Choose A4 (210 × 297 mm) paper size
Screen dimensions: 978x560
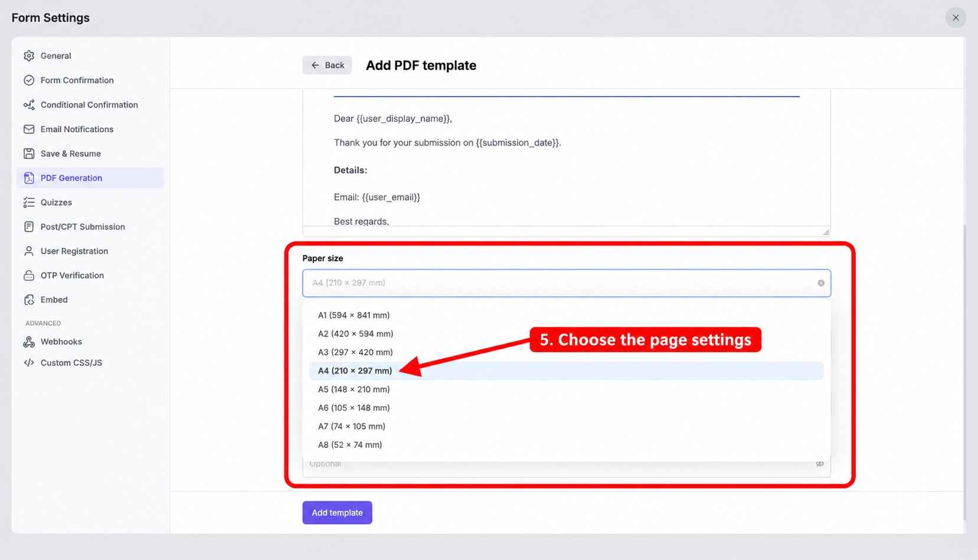[x=567, y=371]
